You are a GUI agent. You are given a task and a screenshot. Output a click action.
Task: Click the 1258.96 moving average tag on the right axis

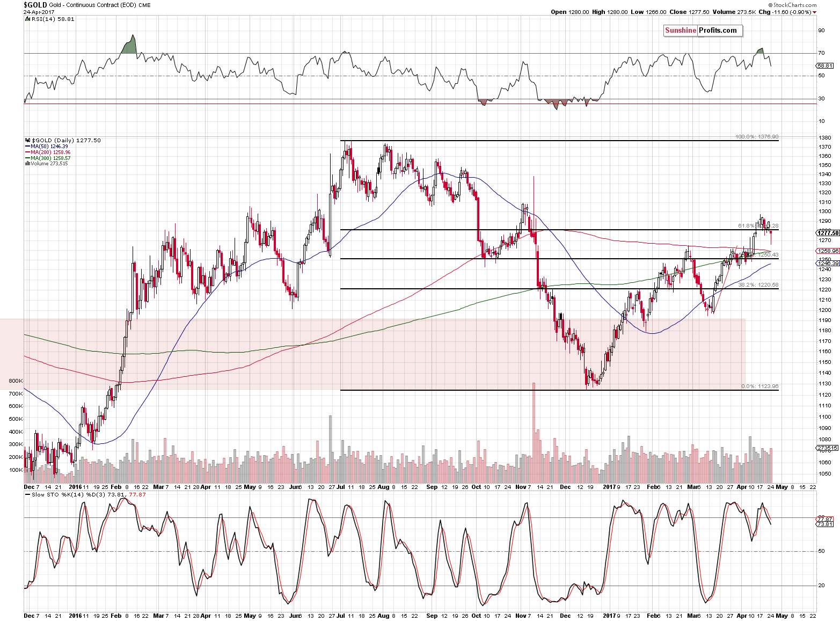pyautogui.click(x=828, y=251)
